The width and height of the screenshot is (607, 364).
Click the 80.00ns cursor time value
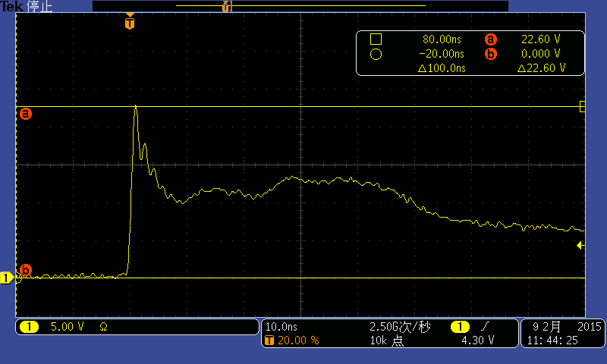tap(442, 39)
